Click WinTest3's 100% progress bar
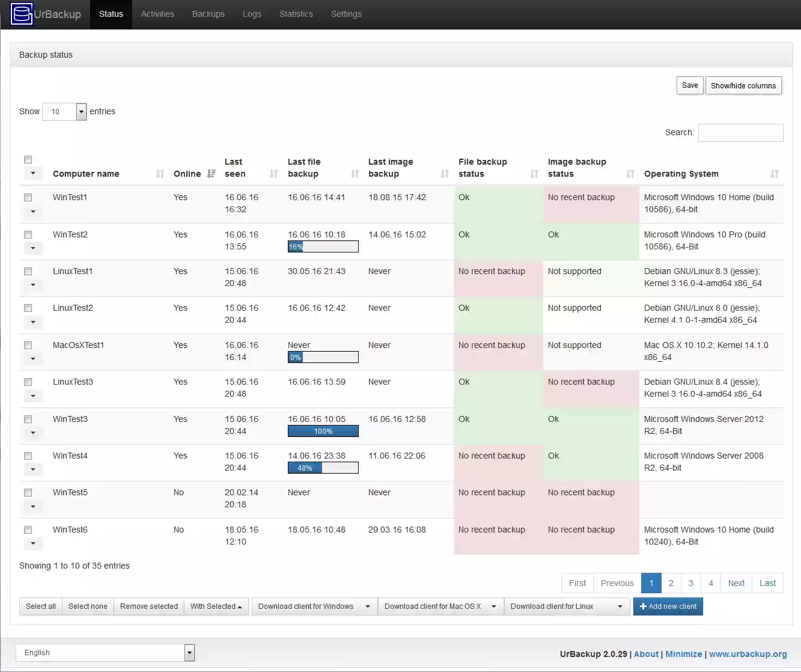801x672 pixels. click(323, 431)
